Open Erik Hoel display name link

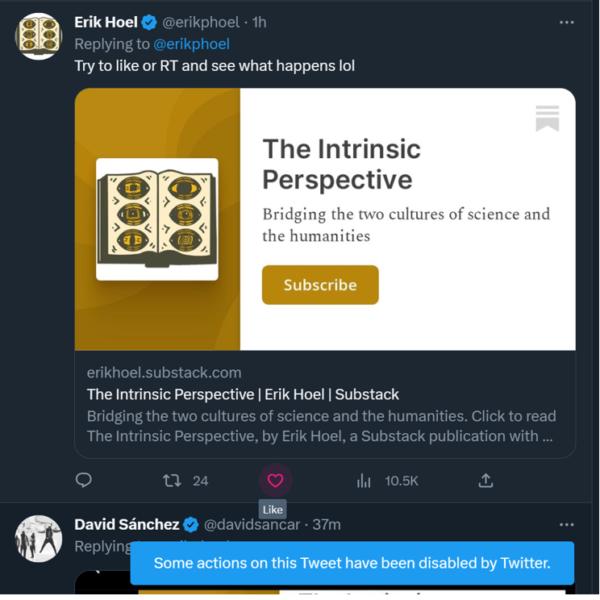106,22
